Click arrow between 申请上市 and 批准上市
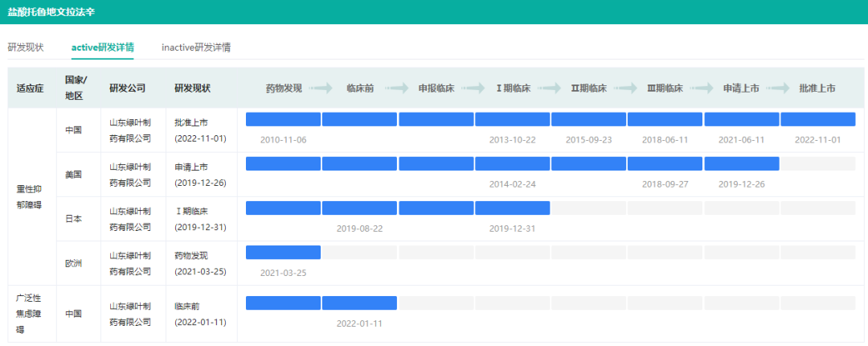The image size is (868, 346). pos(779,89)
